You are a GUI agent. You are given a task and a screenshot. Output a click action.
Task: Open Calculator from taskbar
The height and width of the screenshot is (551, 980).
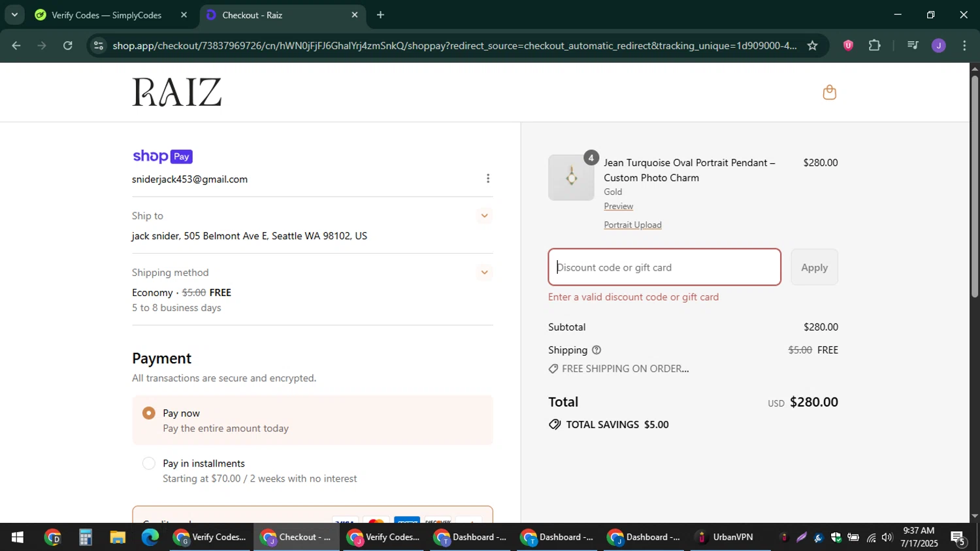pyautogui.click(x=85, y=537)
